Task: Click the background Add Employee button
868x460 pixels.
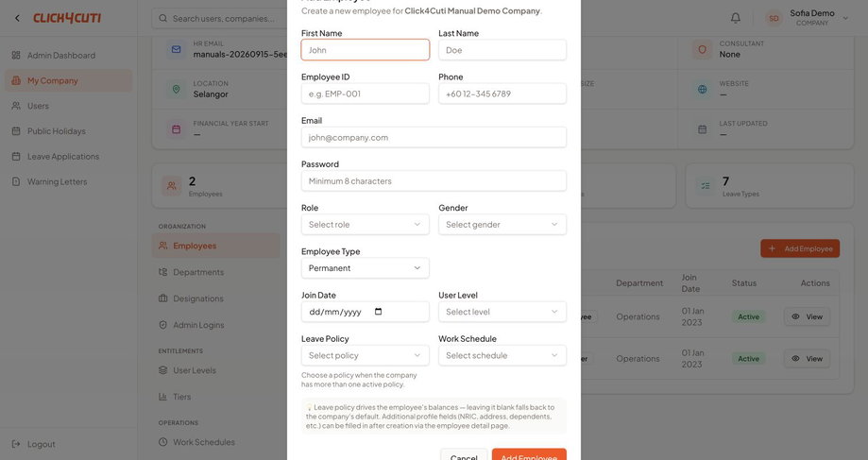Action: 800,248
